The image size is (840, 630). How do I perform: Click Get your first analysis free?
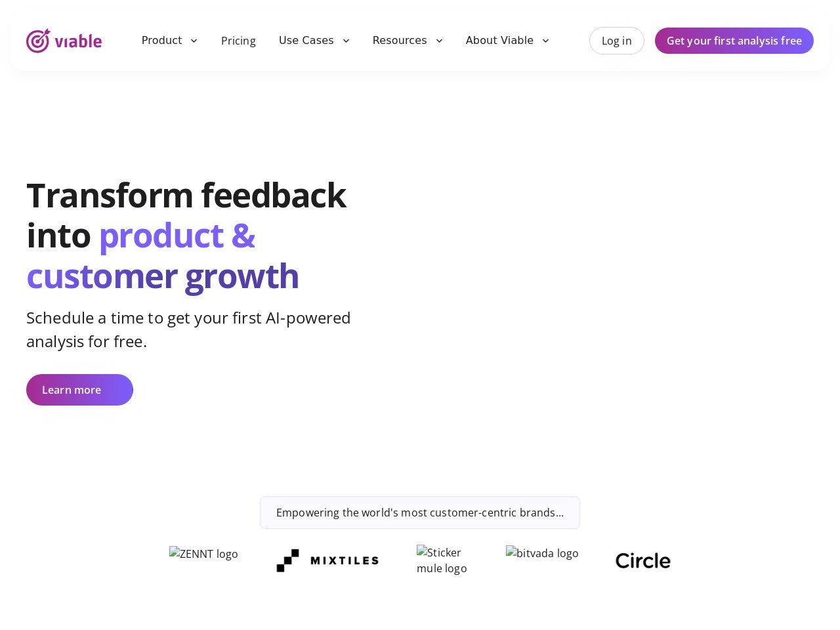click(x=734, y=41)
